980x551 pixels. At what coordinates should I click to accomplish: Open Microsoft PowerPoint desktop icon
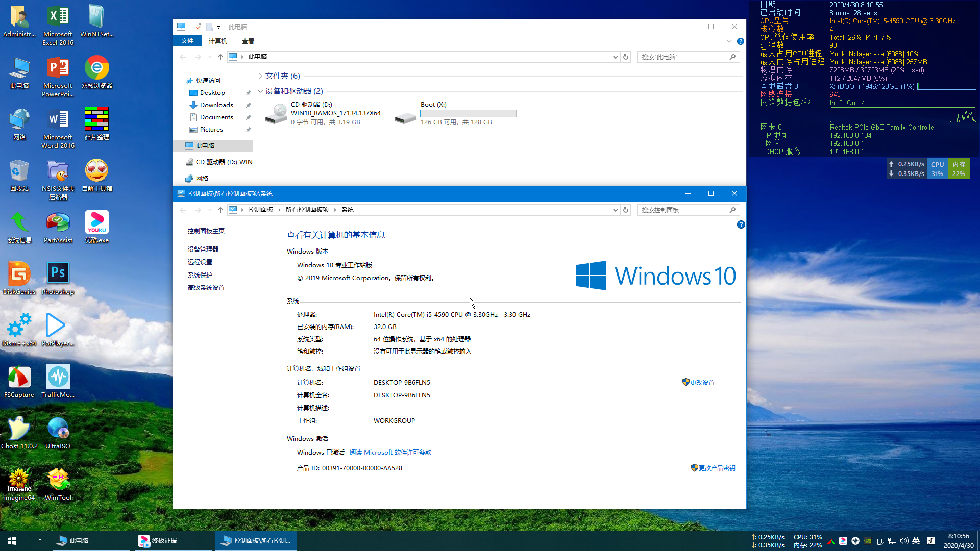58,77
